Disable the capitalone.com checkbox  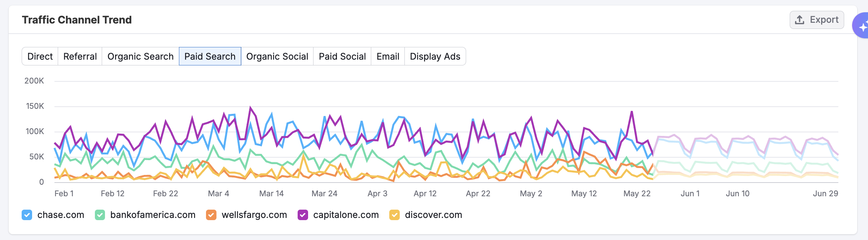click(303, 215)
